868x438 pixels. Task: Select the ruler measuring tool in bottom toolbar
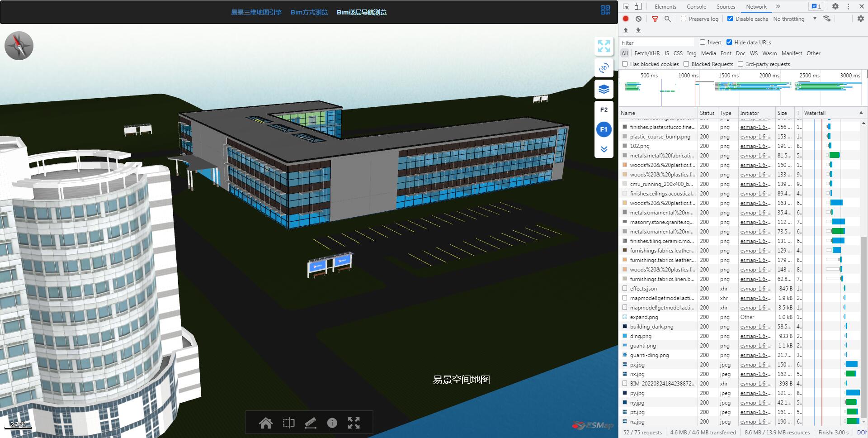pyautogui.click(x=310, y=423)
